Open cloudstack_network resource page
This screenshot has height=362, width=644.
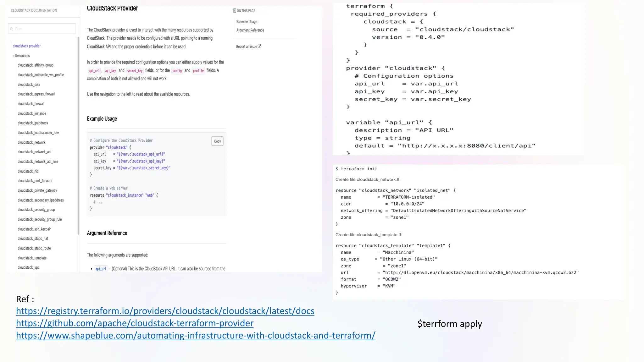tap(31, 142)
